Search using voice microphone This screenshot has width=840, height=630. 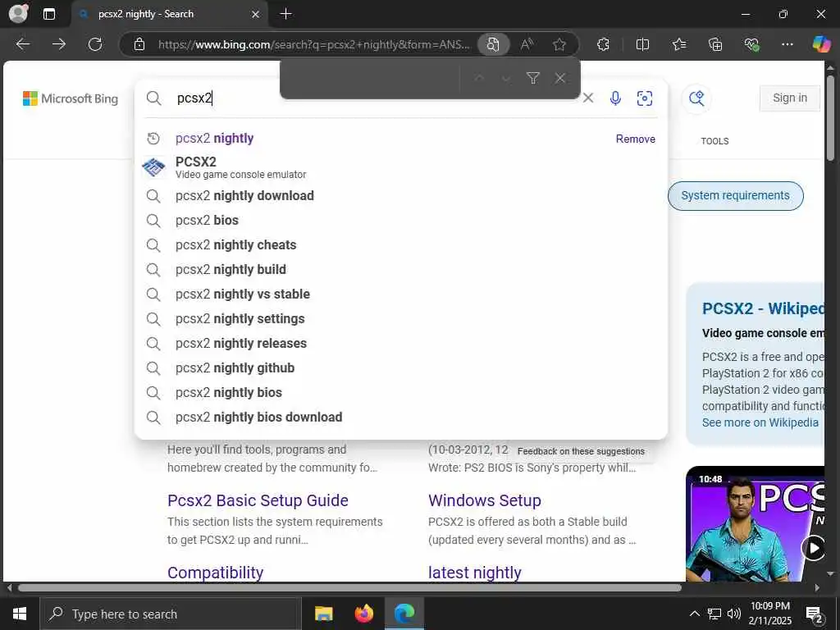click(x=615, y=98)
